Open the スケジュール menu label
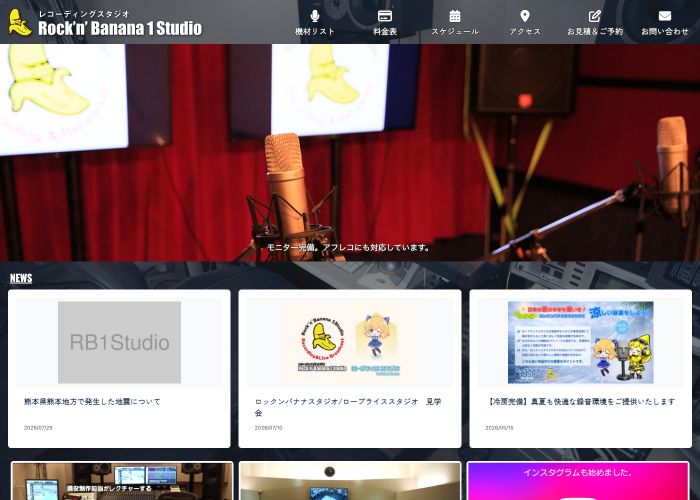Viewport: 700px width, 500px height. tap(455, 32)
